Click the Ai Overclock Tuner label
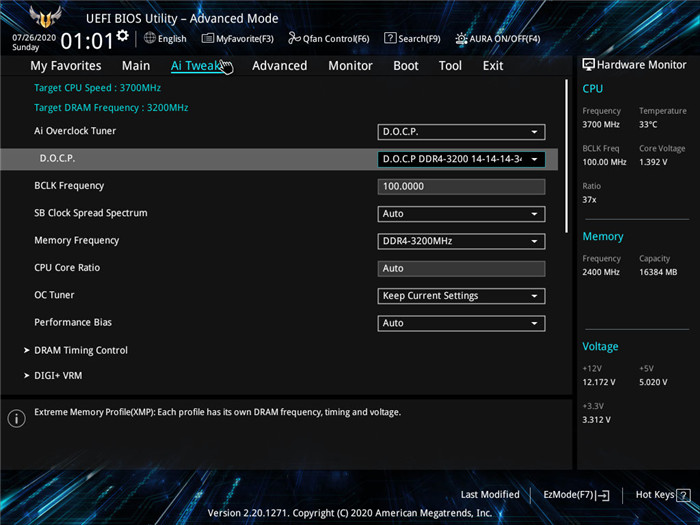The width and height of the screenshot is (700, 525). tap(75, 131)
